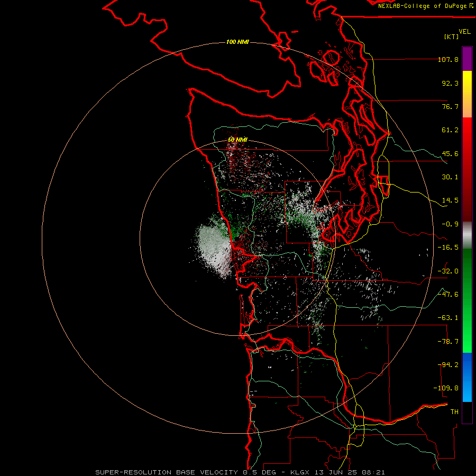Click the 61.2 velocity scale value
476x476 pixels.
(x=450, y=130)
